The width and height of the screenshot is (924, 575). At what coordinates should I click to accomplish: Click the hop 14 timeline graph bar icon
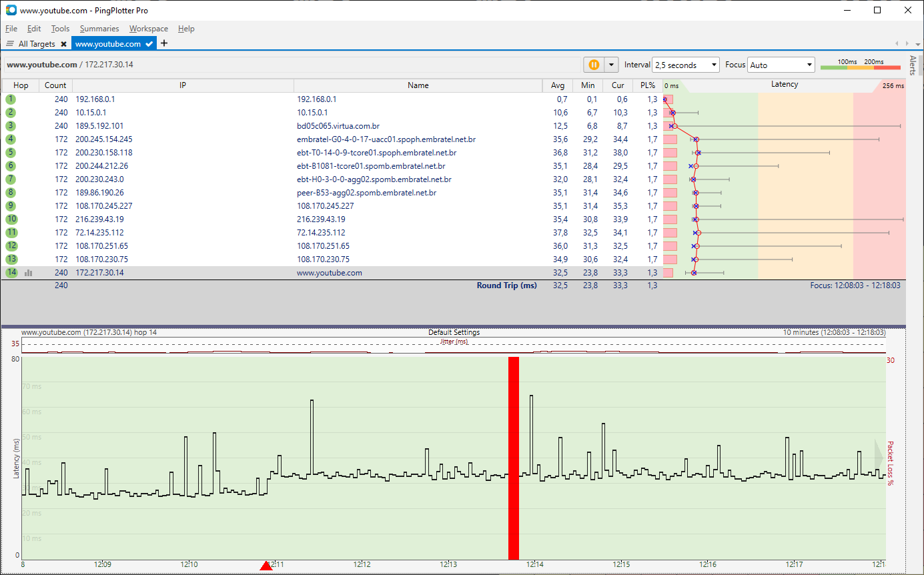click(29, 273)
